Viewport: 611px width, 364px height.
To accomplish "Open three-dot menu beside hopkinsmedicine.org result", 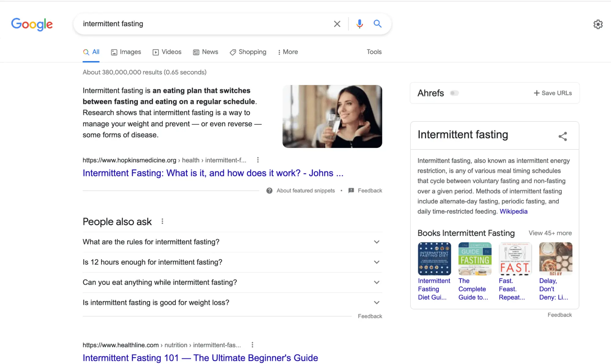I will (x=258, y=160).
